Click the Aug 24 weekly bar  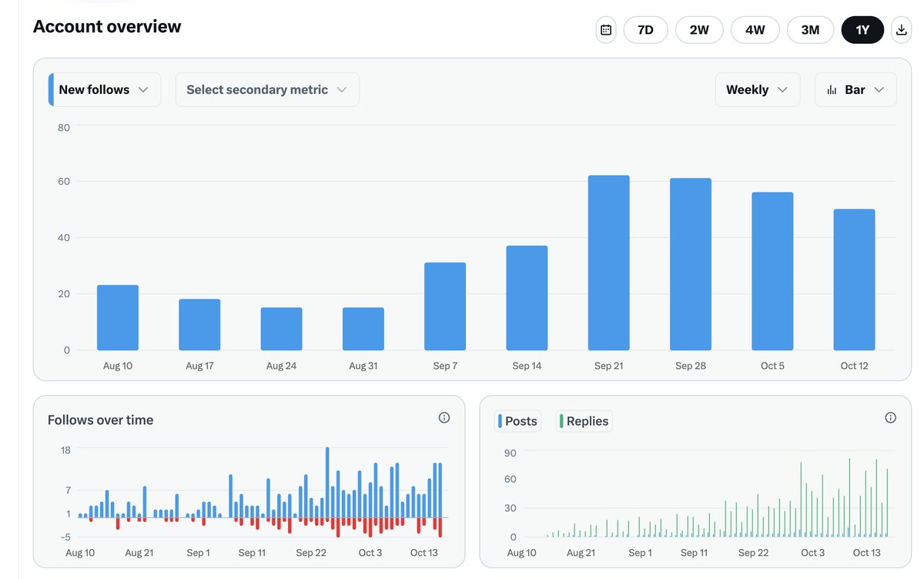(281, 329)
